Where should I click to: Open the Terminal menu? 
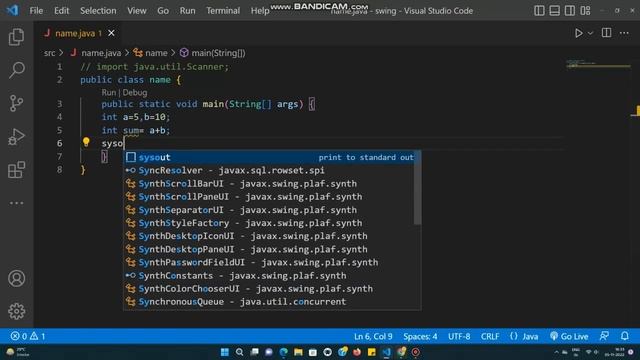[223, 11]
